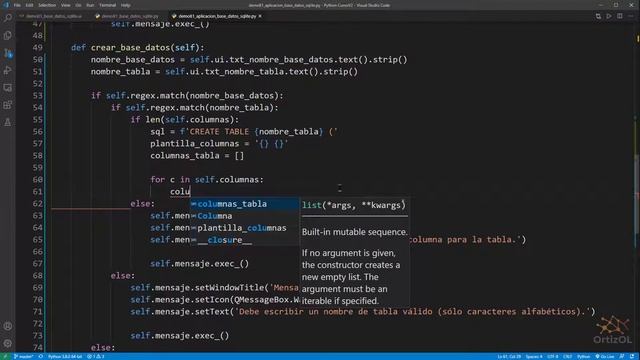Click 'plantilla_columnas' on line 57
The image size is (640, 360).
coord(194,144)
